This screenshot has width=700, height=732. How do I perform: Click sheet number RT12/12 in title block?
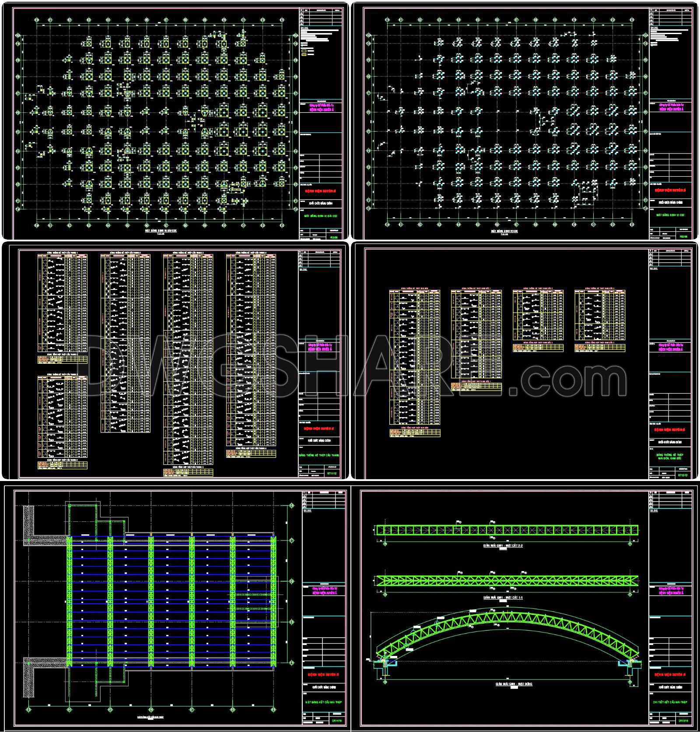pos(682,474)
